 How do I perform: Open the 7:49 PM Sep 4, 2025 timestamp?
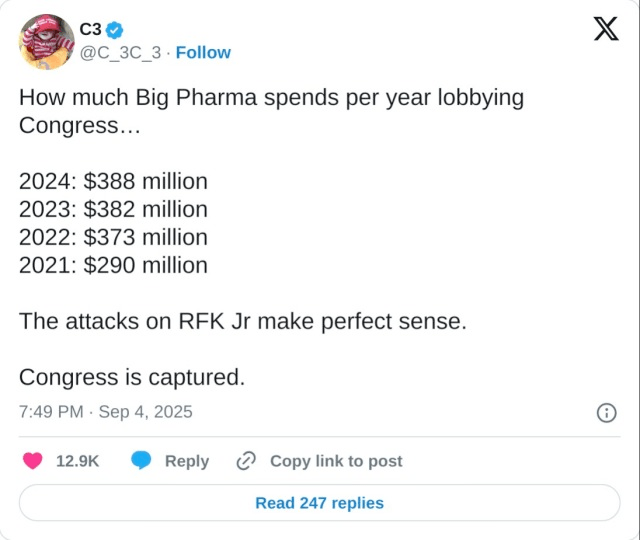(x=106, y=412)
